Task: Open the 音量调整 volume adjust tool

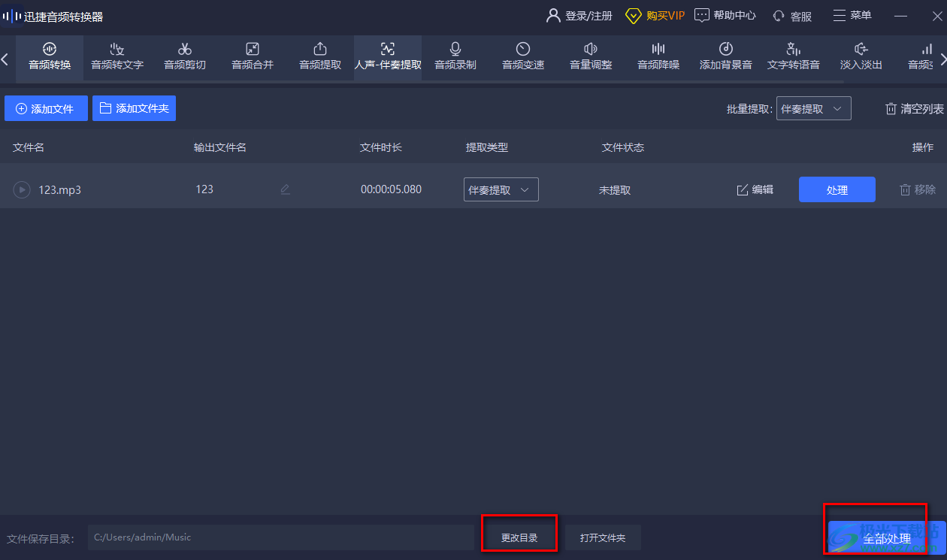Action: (x=591, y=57)
